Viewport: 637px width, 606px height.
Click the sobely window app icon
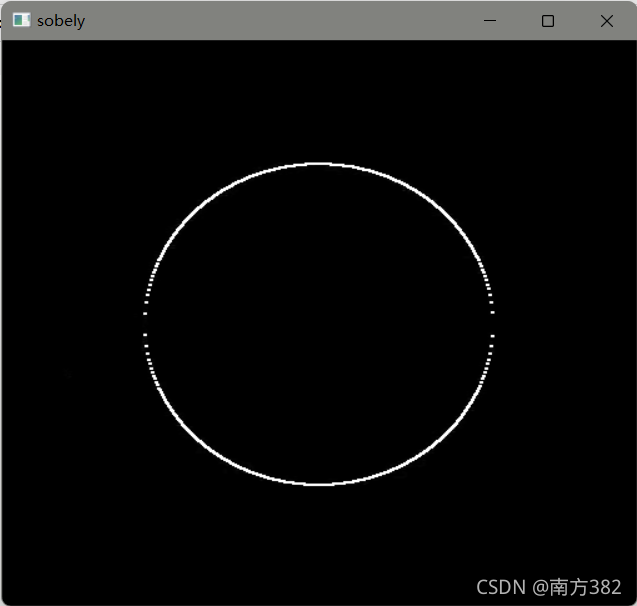tap(22, 20)
